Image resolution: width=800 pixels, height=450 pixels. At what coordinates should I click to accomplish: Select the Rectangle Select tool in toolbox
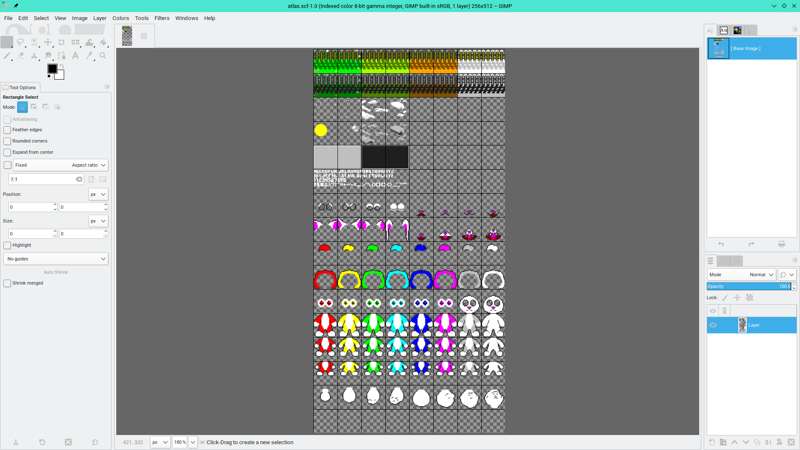coord(7,43)
